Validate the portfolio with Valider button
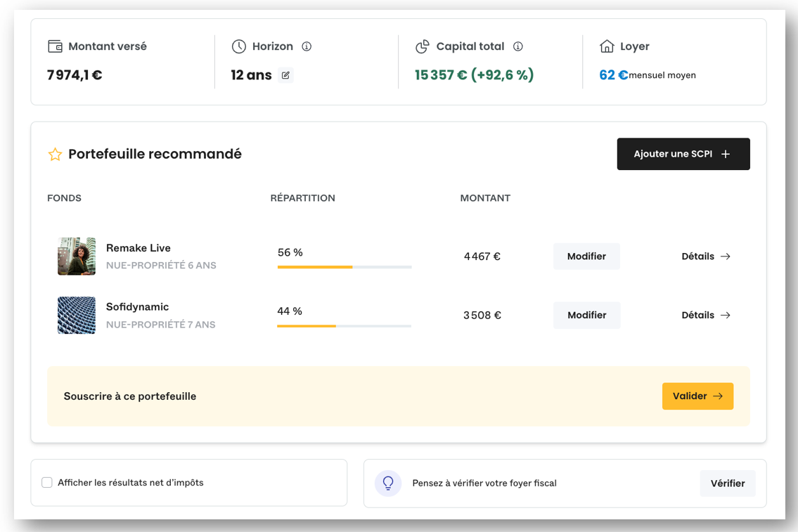 (697, 396)
